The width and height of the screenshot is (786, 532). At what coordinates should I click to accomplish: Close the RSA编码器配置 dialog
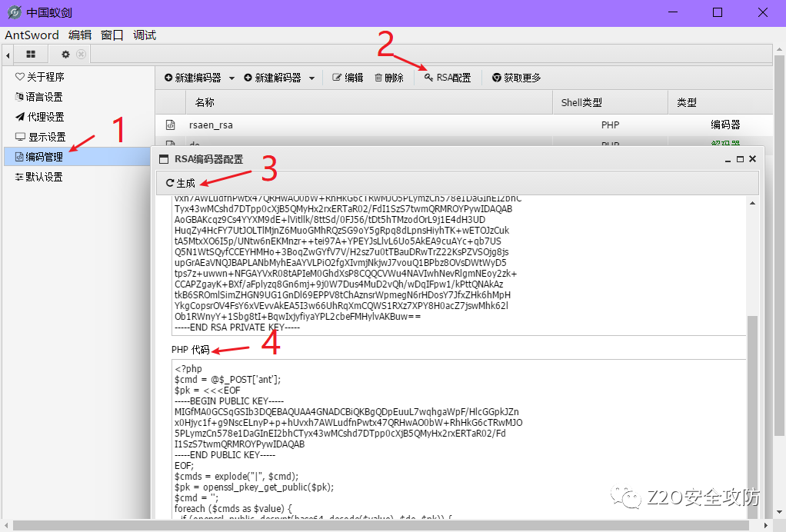coord(752,159)
